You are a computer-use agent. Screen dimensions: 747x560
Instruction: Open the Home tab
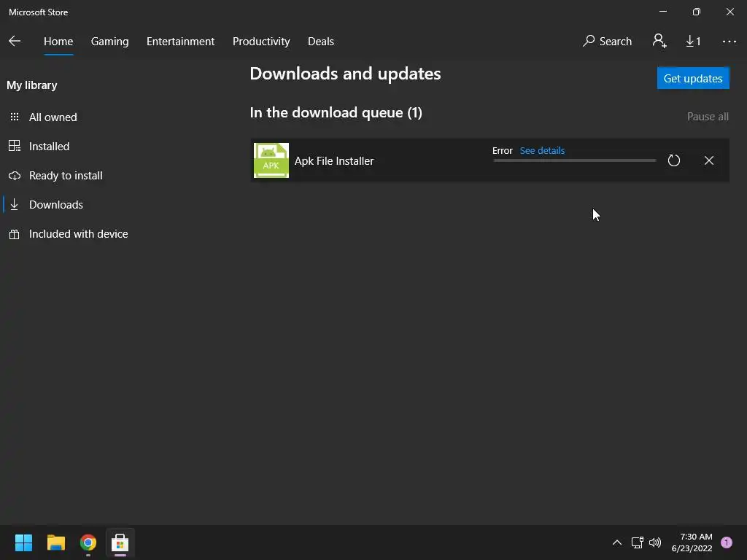58,42
